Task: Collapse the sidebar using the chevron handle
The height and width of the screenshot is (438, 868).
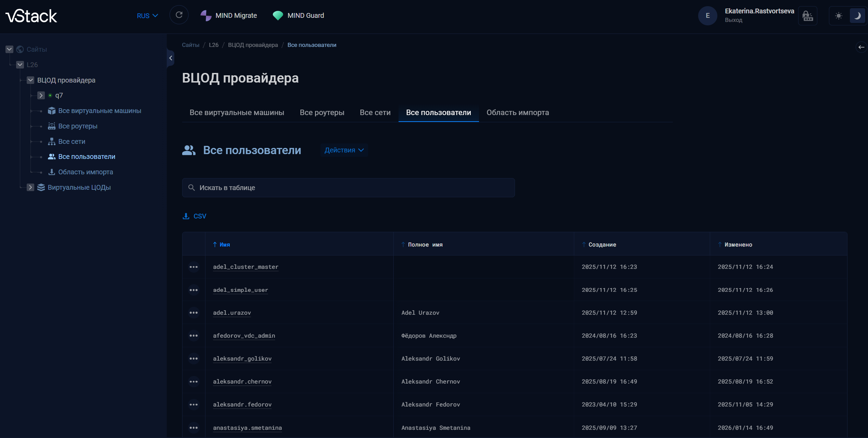Action: [171, 58]
